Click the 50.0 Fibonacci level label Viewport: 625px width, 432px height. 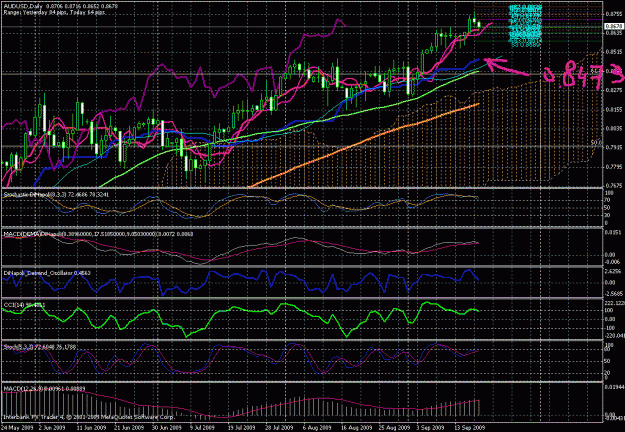(x=596, y=142)
